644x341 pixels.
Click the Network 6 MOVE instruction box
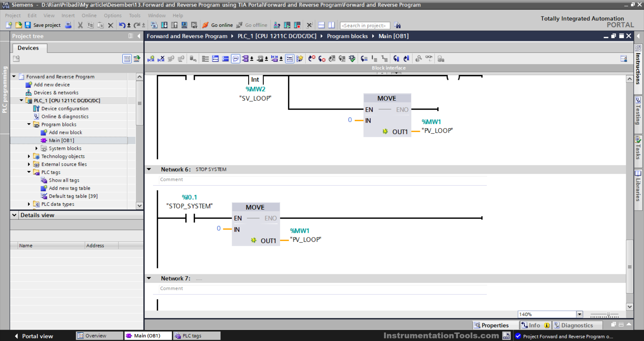[256, 224]
